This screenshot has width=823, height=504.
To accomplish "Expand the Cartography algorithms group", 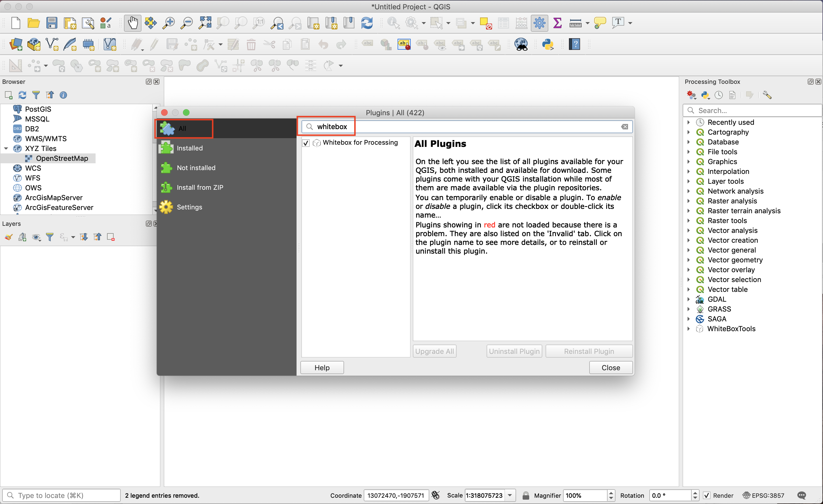I will pos(688,132).
